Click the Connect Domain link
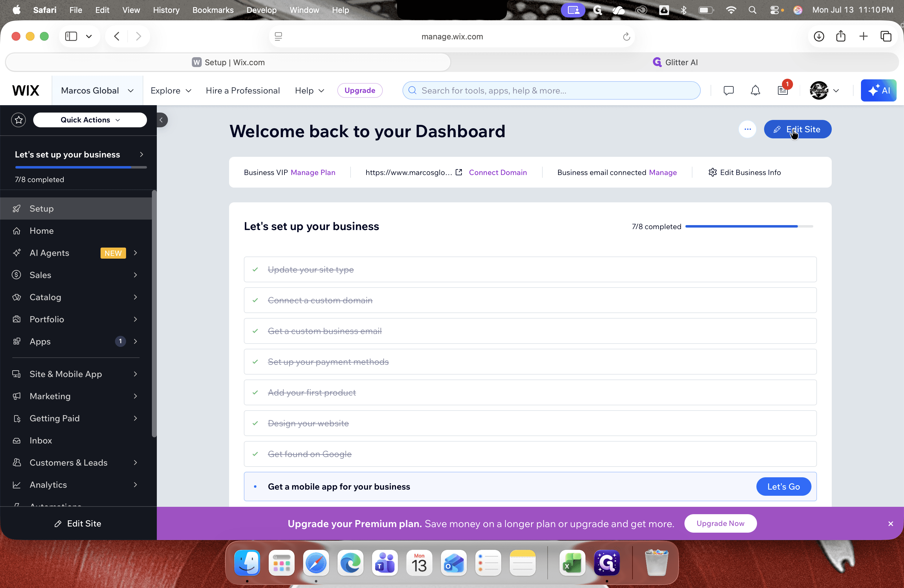 pos(498,173)
